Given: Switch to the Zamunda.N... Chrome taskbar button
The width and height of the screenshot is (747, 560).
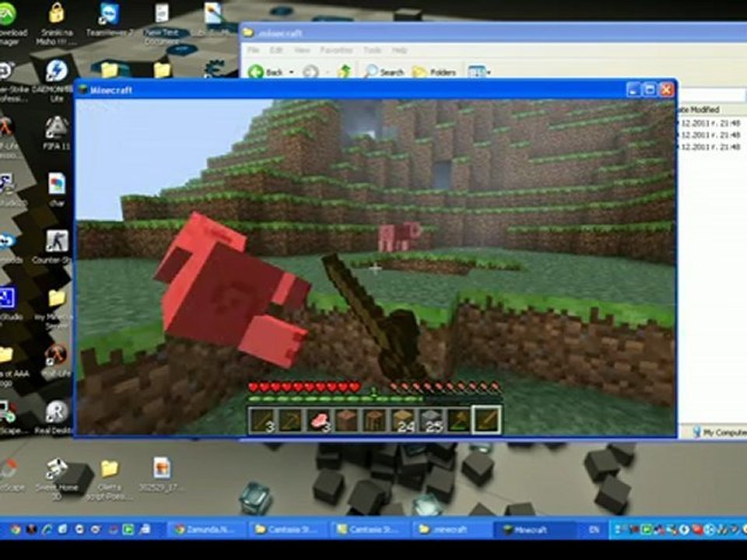Looking at the screenshot, I should [x=205, y=530].
